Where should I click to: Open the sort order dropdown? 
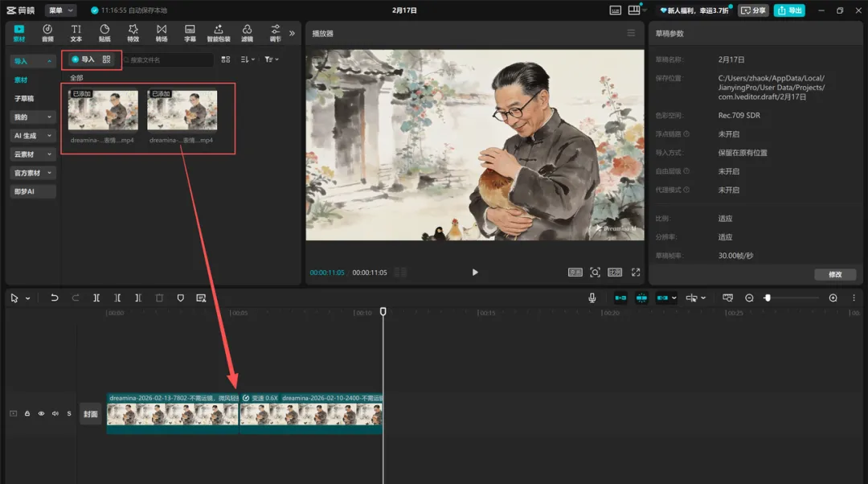tap(248, 59)
